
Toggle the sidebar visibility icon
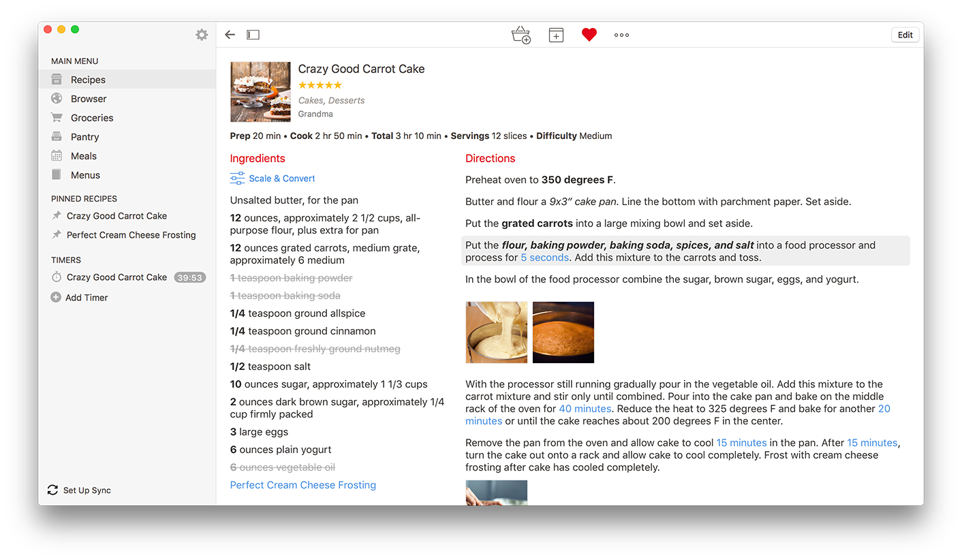click(x=253, y=35)
